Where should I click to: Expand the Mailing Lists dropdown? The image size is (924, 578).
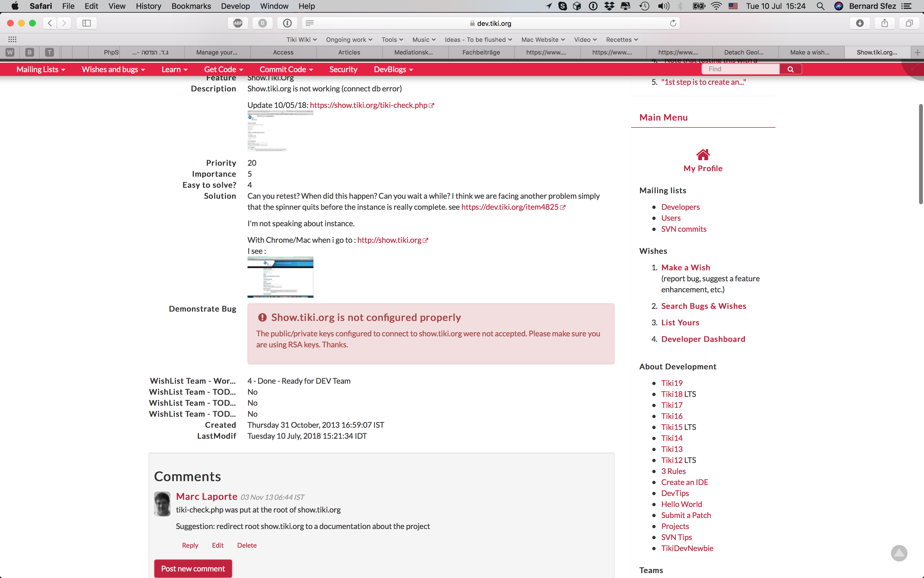coord(41,70)
